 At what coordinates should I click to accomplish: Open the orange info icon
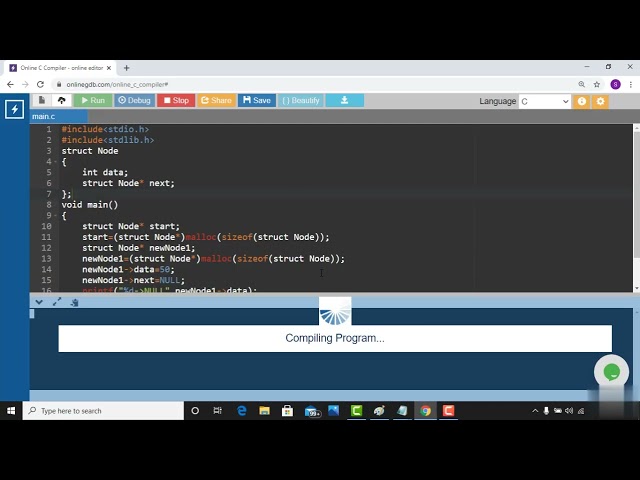pyautogui.click(x=582, y=101)
